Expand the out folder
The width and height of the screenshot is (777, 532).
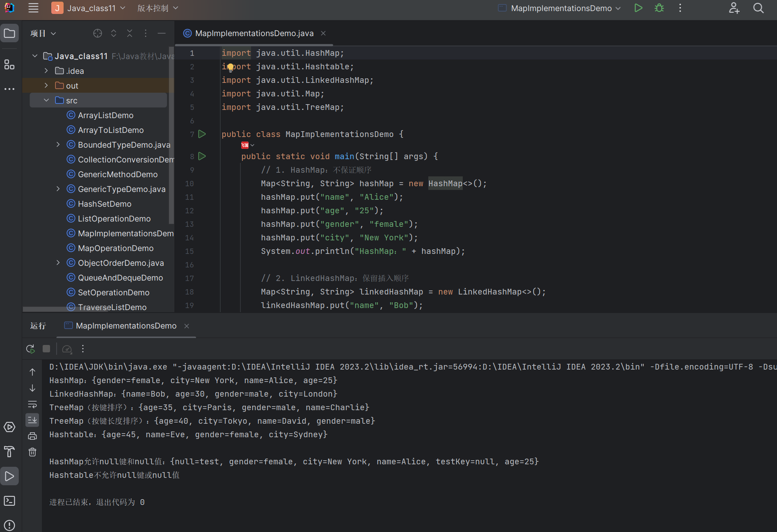point(46,85)
